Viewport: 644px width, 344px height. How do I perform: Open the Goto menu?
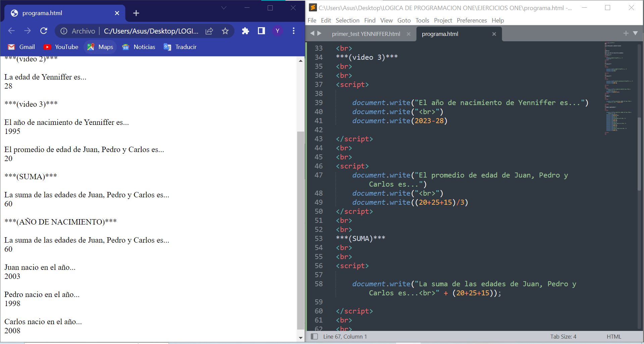point(404,20)
